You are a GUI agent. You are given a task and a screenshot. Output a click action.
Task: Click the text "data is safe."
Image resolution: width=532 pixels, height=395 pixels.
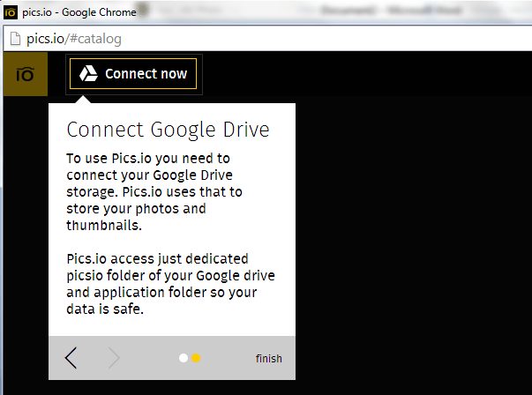(x=105, y=309)
